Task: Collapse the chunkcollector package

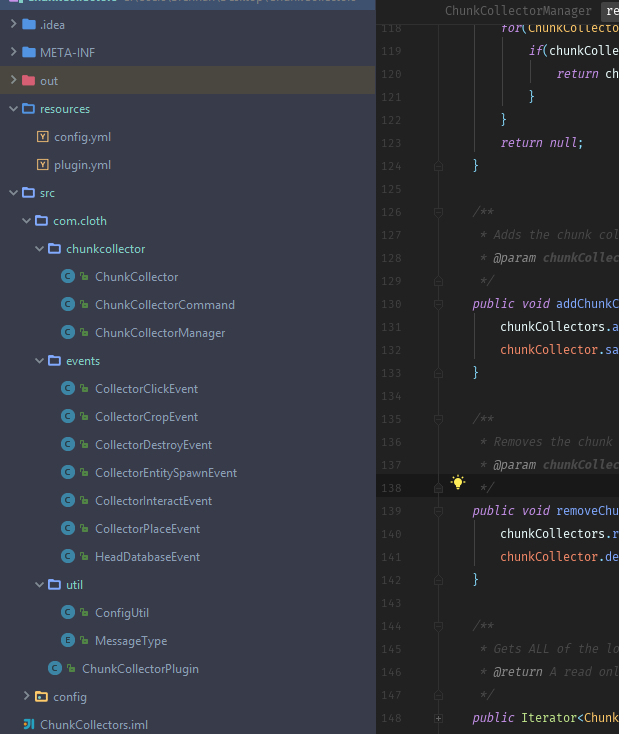Action: pyautogui.click(x=39, y=249)
